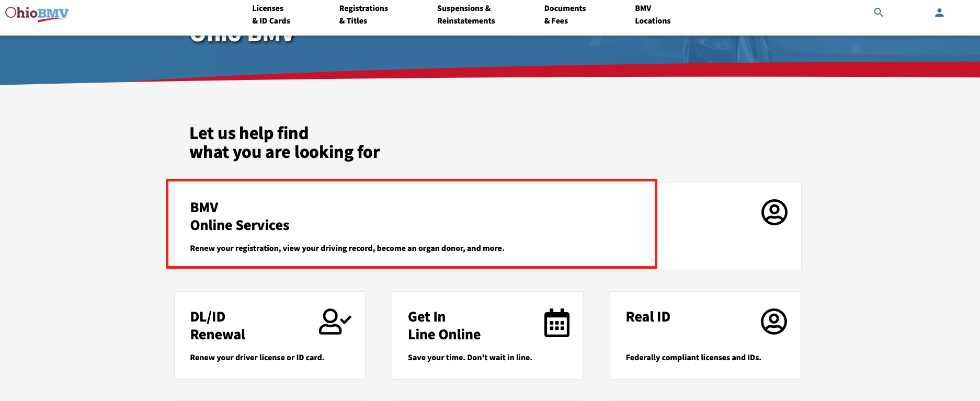Open the Licenses & ID Cards menu

(x=271, y=15)
